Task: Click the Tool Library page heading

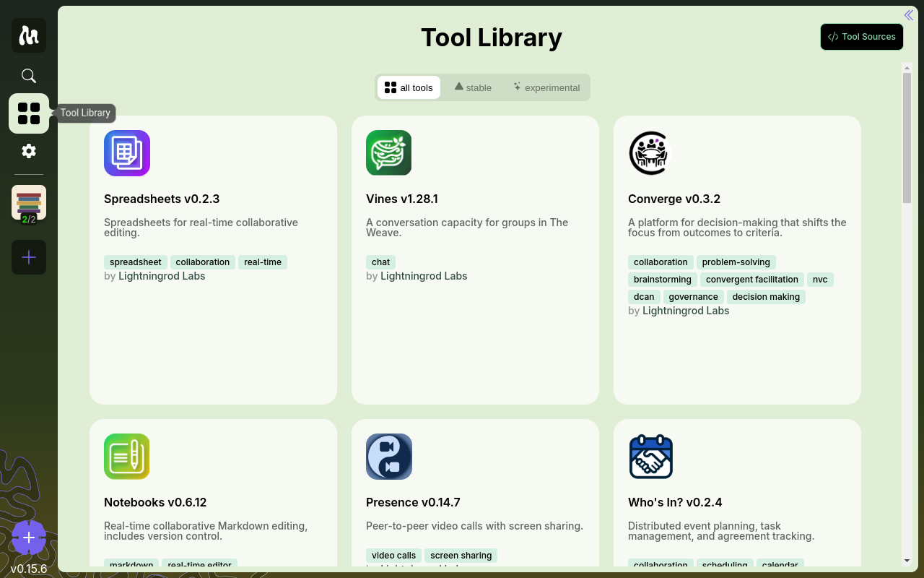Action: tap(492, 38)
